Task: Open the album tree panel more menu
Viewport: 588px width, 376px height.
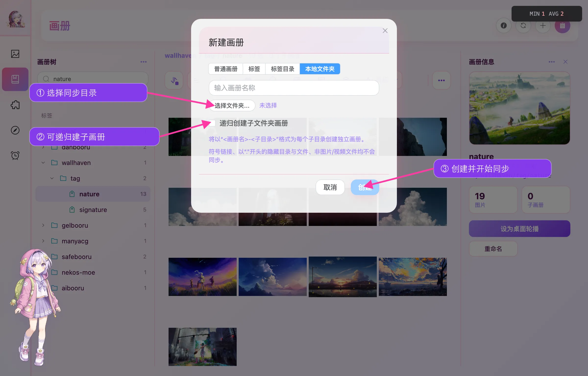Action: pyautogui.click(x=144, y=62)
